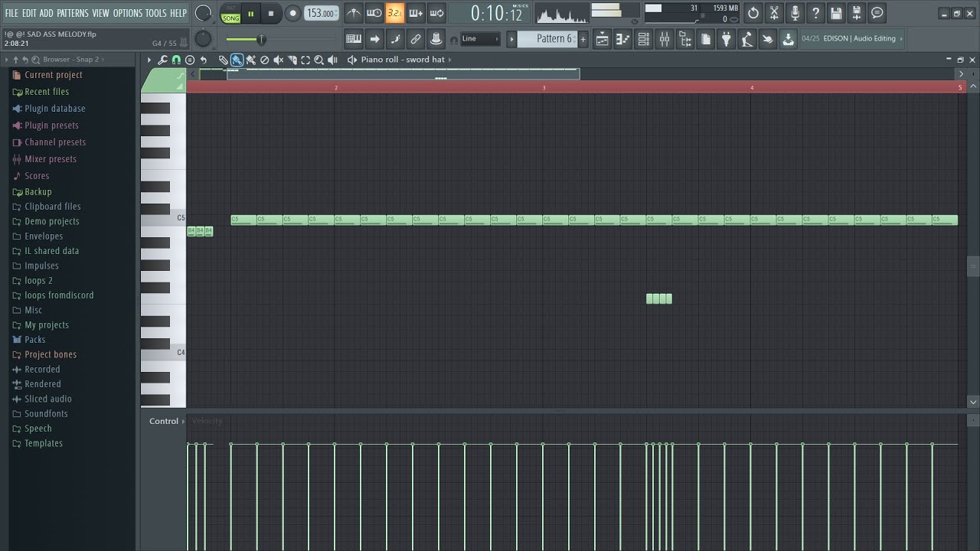980x551 pixels.
Task: Expand the Packs folder in browser
Action: click(x=30, y=340)
